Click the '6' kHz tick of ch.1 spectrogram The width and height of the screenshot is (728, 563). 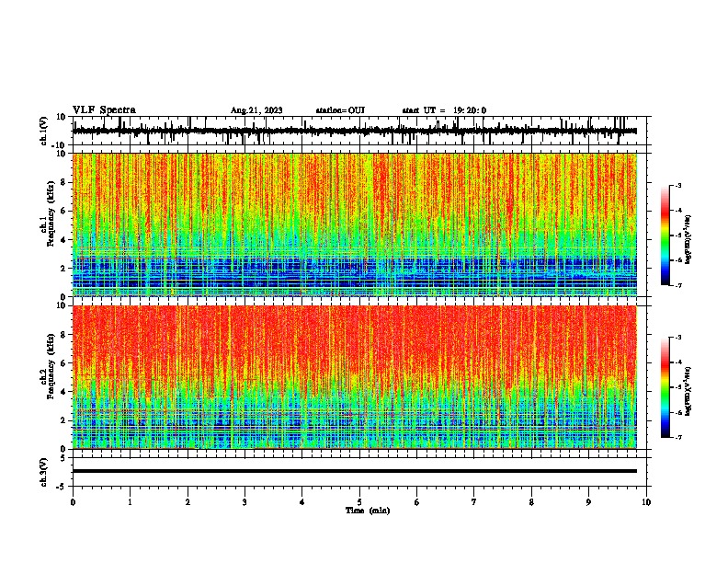(64, 212)
